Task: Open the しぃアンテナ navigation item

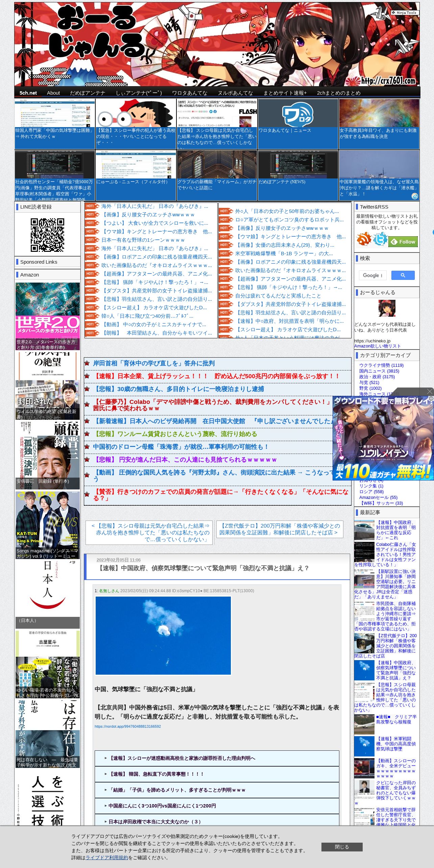Action: [139, 93]
